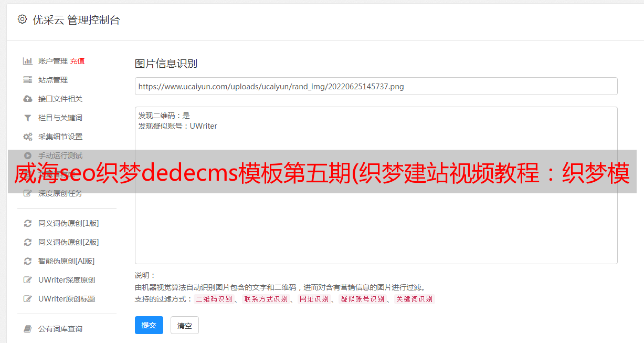This screenshot has width=644, height=343.
Task: Focus the image URL input field
Action: tap(376, 86)
